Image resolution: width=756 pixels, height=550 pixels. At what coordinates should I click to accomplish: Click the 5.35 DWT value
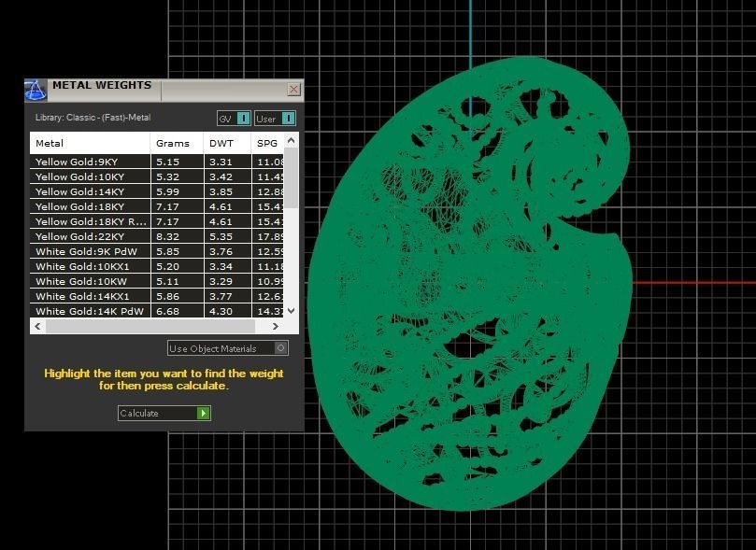221,236
